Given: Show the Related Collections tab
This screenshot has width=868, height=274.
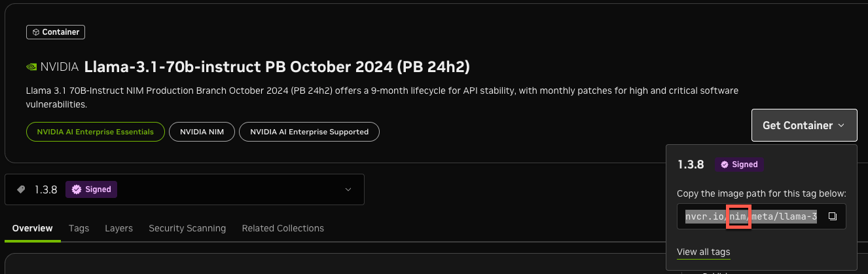Looking at the screenshot, I should (x=283, y=228).
